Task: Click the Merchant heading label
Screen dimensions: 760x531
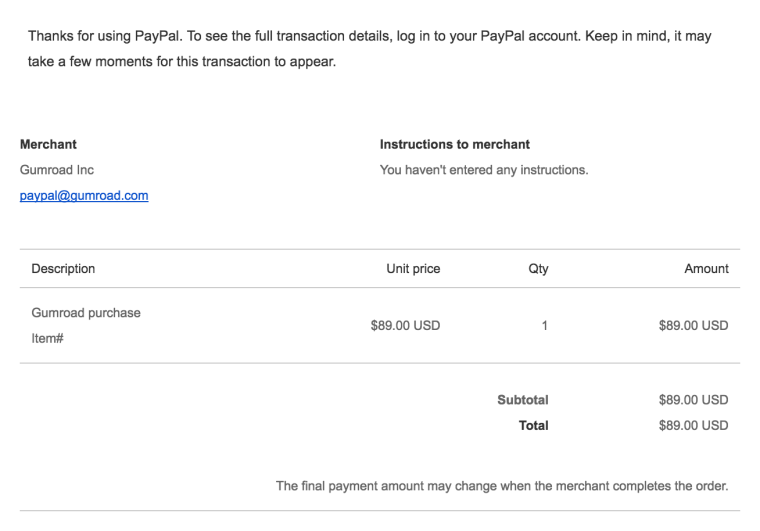Action: pos(48,144)
